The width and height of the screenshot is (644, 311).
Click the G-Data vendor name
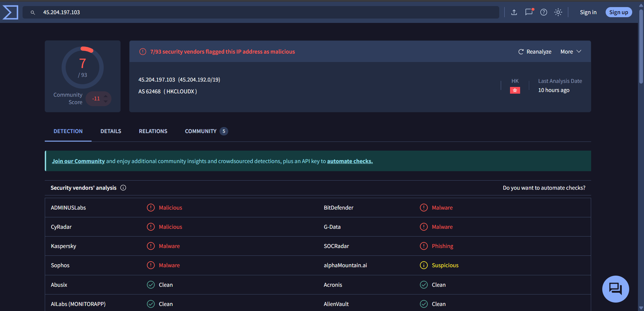tap(332, 227)
